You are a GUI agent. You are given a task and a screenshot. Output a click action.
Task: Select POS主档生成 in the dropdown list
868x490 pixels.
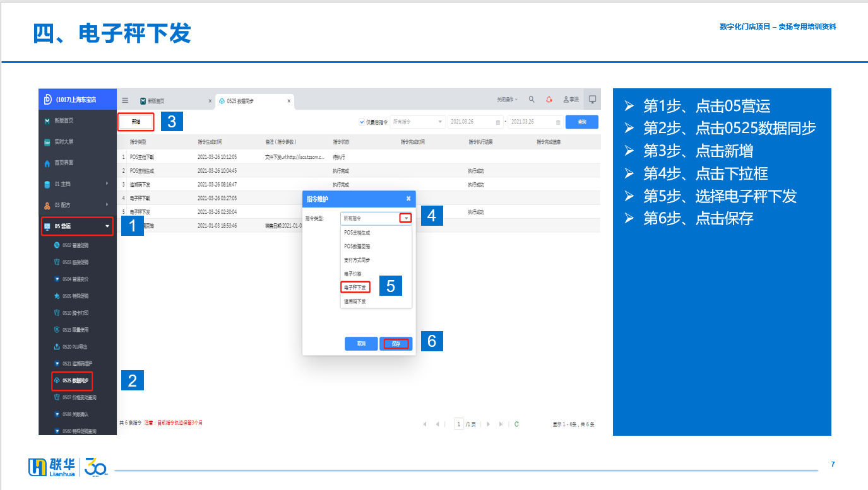click(376, 233)
